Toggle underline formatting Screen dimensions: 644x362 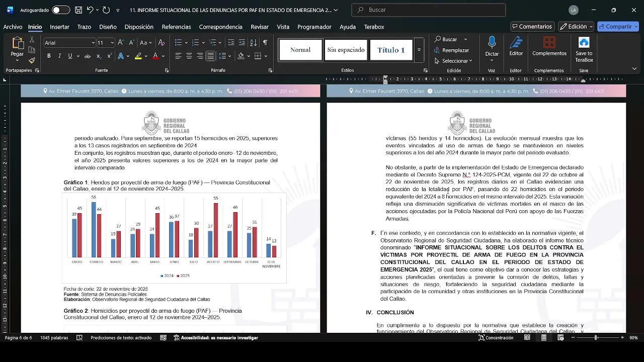(70, 56)
